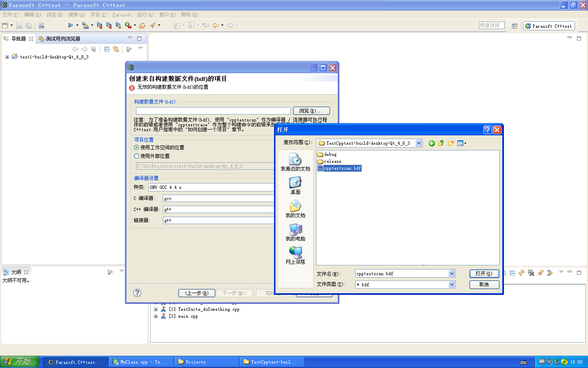This screenshot has height=368, width=588.
Task: Click the Open Perspective icon near quick access
Action: click(x=514, y=26)
